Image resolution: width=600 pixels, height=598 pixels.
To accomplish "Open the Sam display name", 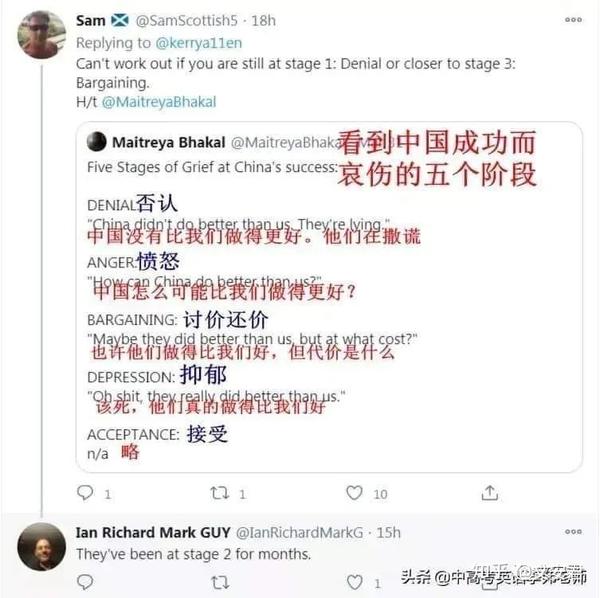I will pyautogui.click(x=91, y=20).
